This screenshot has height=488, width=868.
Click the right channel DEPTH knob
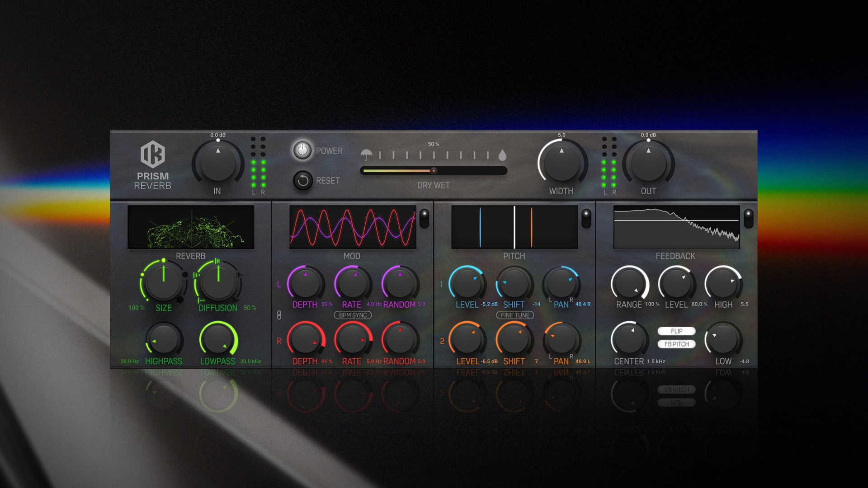pos(306,339)
